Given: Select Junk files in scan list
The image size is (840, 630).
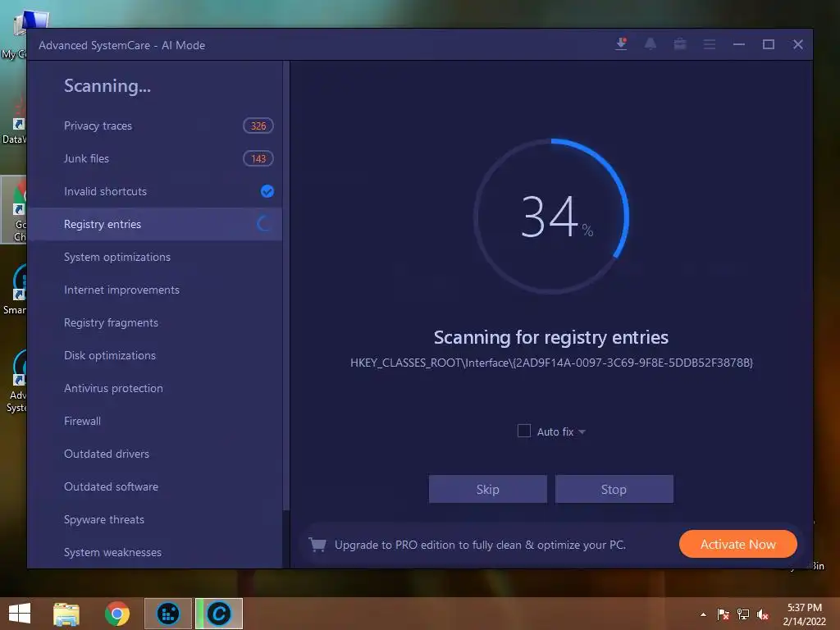Looking at the screenshot, I should (154, 158).
